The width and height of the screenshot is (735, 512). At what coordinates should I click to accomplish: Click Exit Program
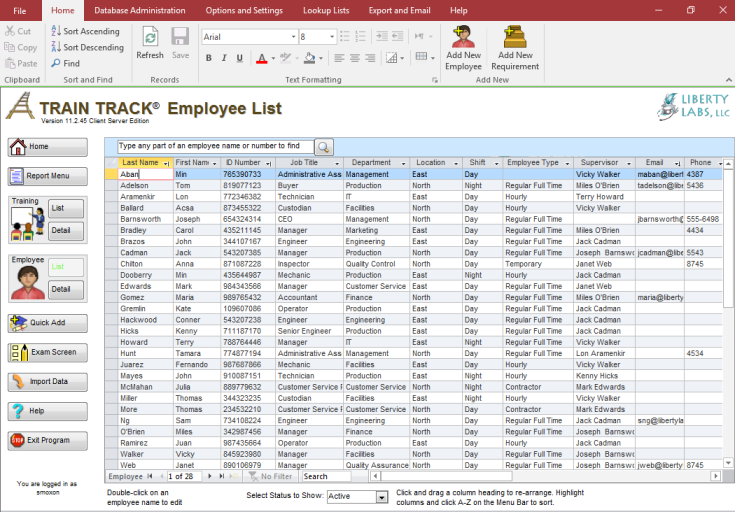click(x=48, y=441)
